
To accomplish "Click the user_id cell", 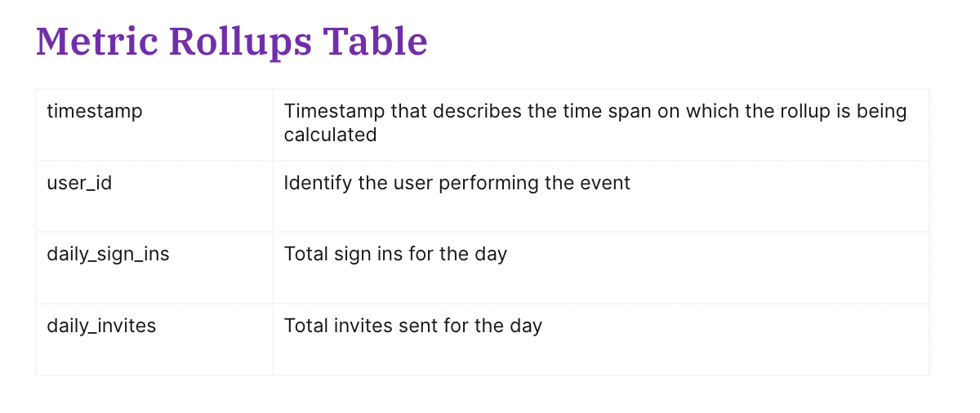I will tap(154, 196).
